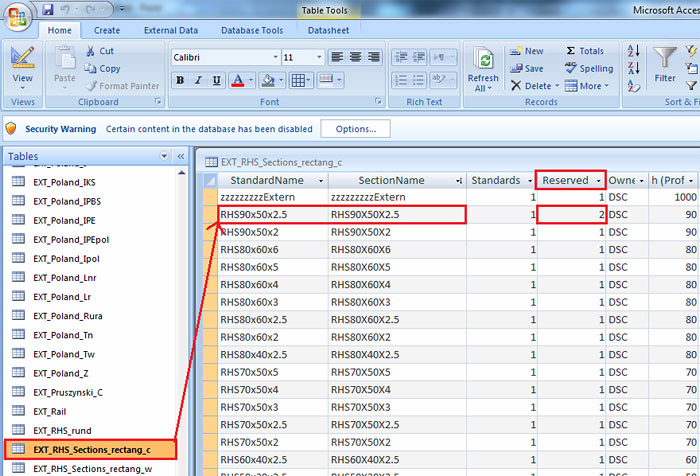
Task: Click the Office button orb
Action: (x=17, y=16)
